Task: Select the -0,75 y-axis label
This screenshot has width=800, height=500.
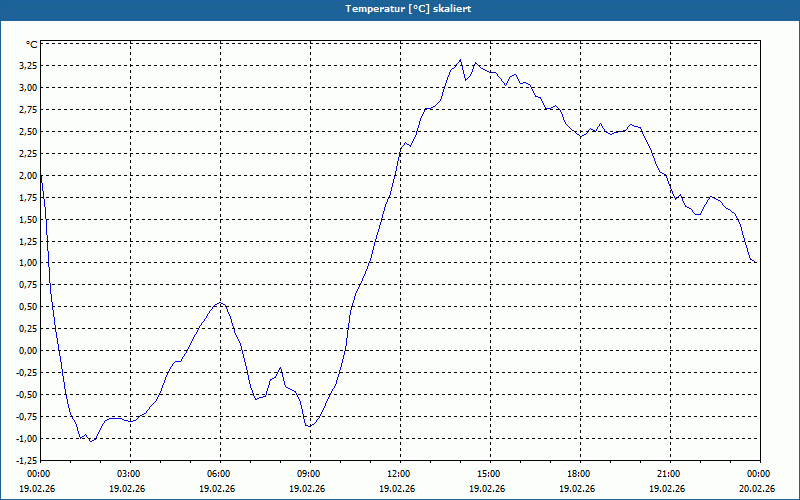Action: point(27,416)
